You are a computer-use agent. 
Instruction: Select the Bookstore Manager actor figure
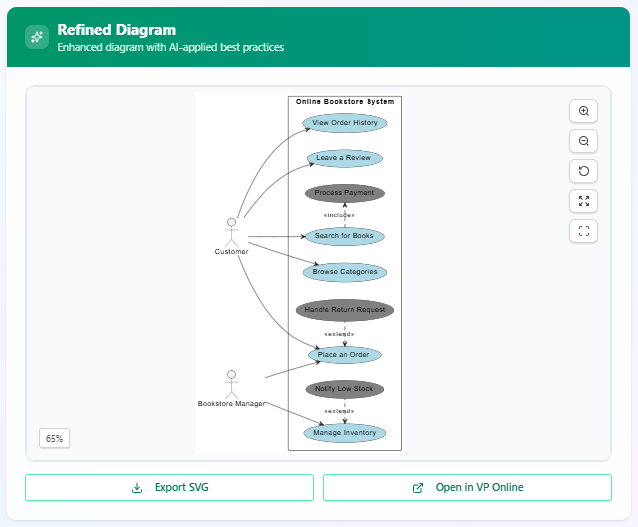pos(232,383)
